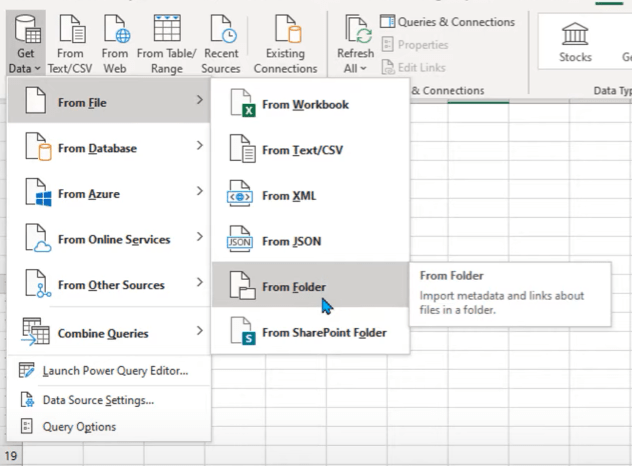This screenshot has width=632, height=466.
Task: Open Existing Connections in ribbon
Action: click(x=285, y=44)
